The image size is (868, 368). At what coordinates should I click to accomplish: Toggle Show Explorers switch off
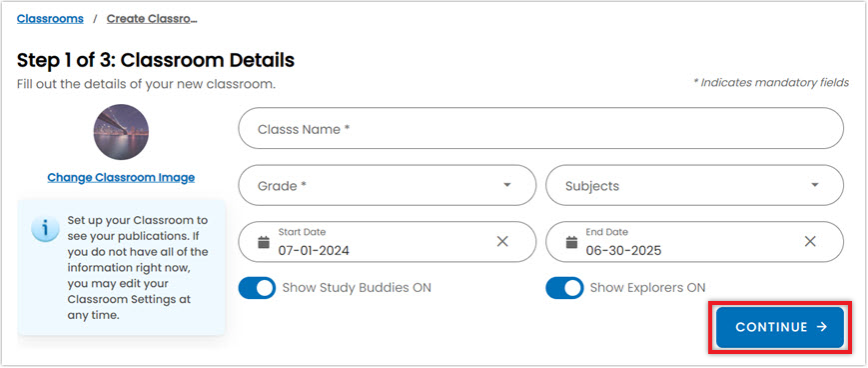click(x=564, y=288)
